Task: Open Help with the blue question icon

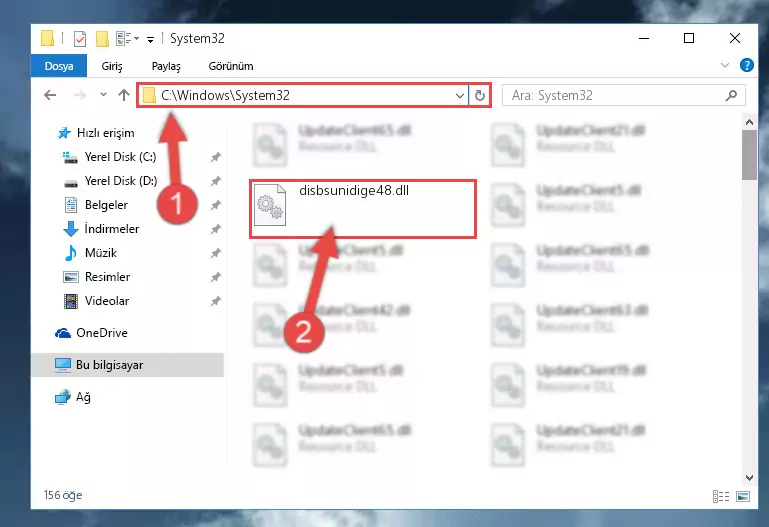Action: point(746,65)
